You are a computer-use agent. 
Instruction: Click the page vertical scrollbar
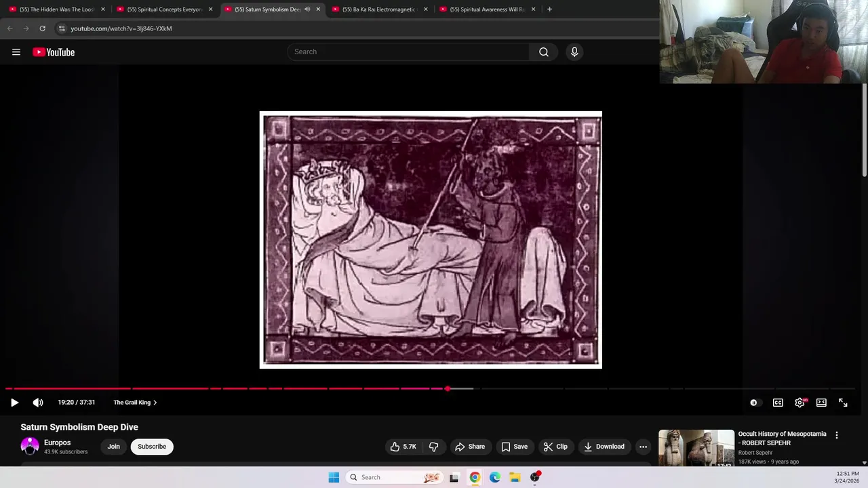pyautogui.click(x=864, y=129)
